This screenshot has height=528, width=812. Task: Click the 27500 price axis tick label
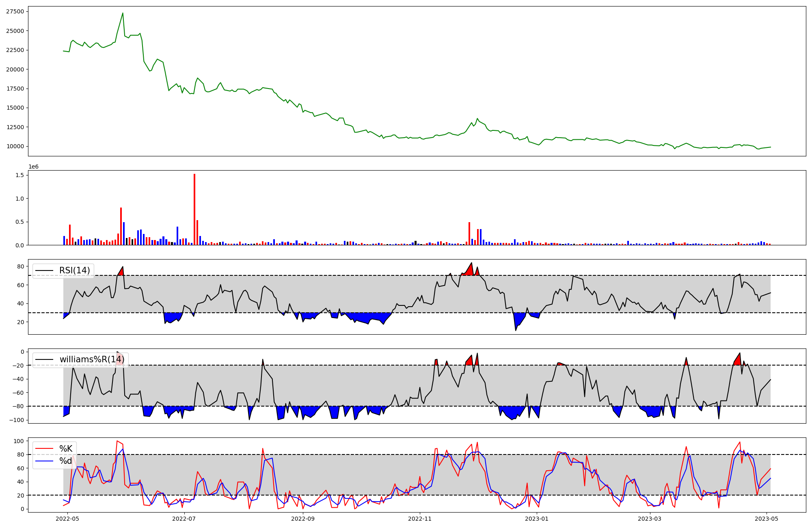point(15,11)
